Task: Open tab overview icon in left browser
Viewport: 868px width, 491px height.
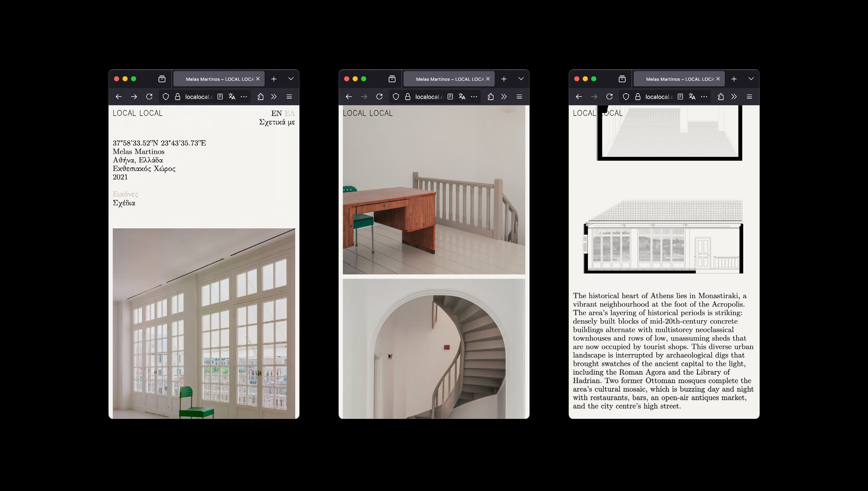Action: pos(162,79)
